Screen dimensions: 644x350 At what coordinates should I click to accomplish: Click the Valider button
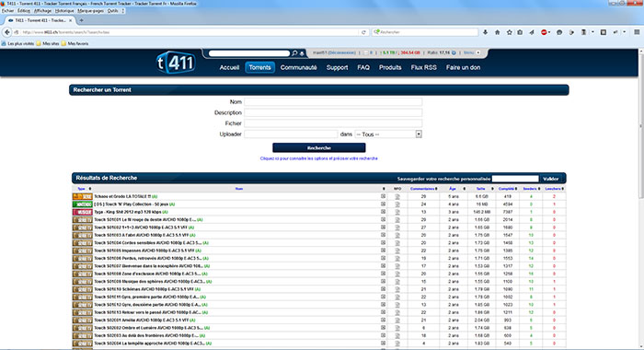pyautogui.click(x=551, y=179)
